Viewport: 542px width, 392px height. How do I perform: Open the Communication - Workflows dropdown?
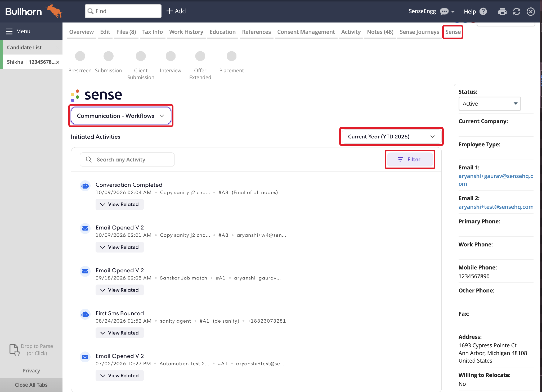121,116
